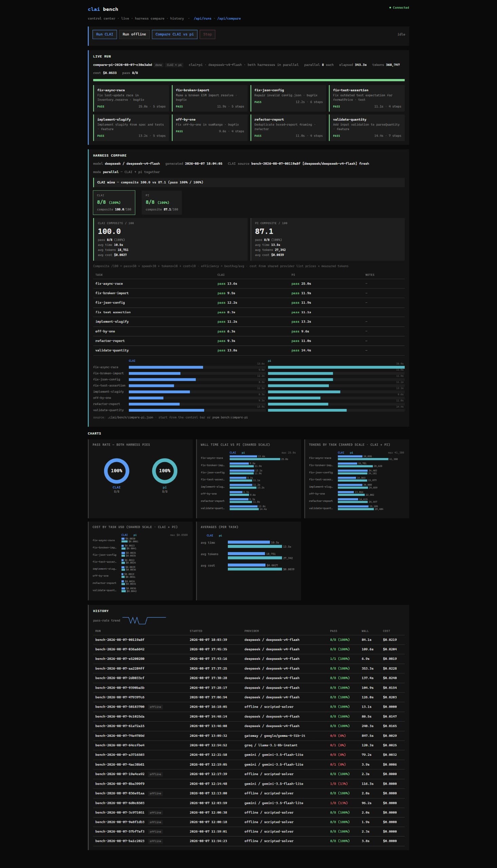Click the 'done' badge beside the compare-pi run ID

(158, 65)
